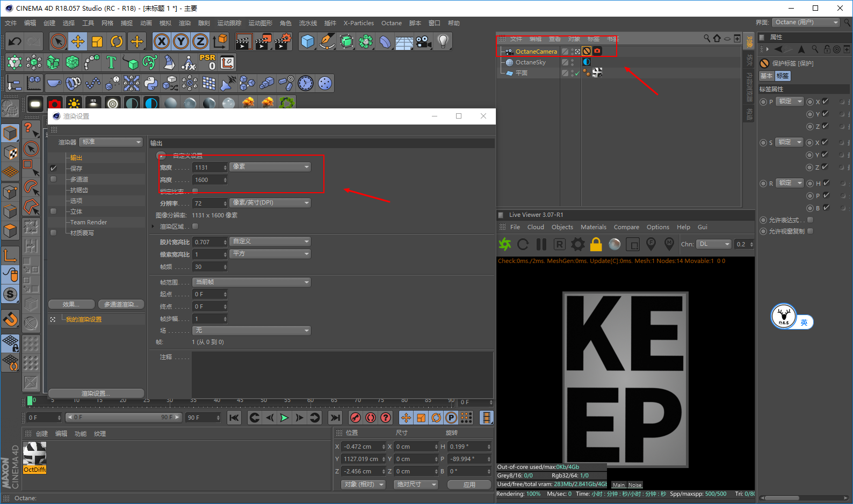
Task: Click the yellow lock icon in Live Viewer
Action: pos(596,244)
